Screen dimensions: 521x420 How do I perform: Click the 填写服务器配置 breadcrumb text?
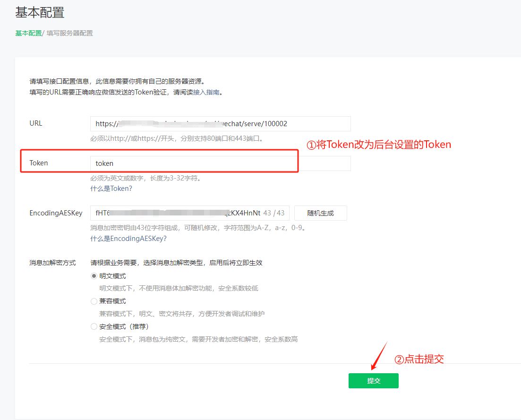point(69,33)
